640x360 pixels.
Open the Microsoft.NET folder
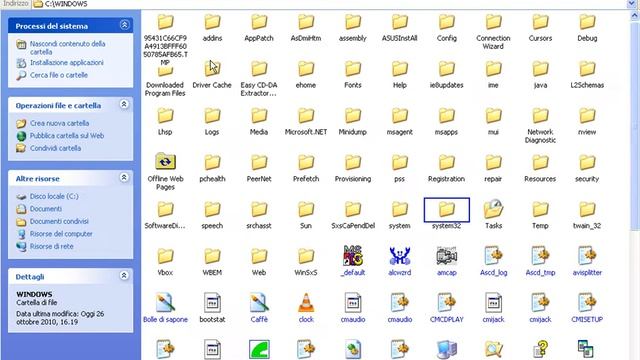[306, 116]
